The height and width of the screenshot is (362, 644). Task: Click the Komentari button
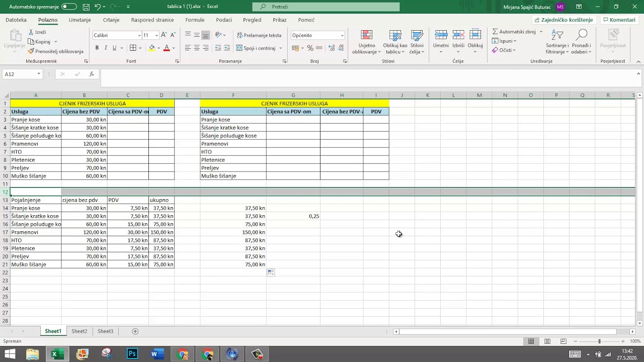(x=619, y=20)
